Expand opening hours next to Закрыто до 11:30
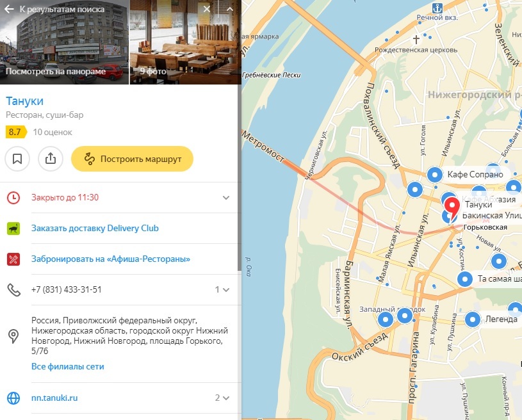The image size is (522, 420). (x=226, y=198)
